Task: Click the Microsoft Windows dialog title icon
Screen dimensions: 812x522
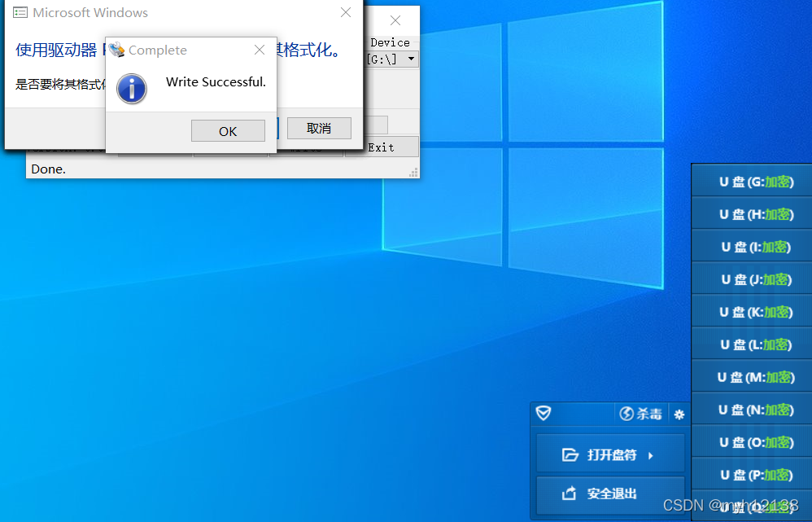Action: (20, 12)
